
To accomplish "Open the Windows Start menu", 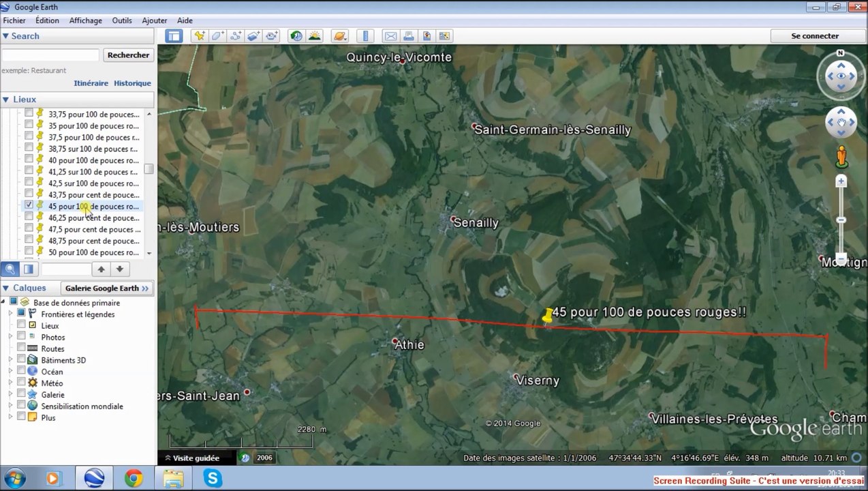I will (x=14, y=479).
